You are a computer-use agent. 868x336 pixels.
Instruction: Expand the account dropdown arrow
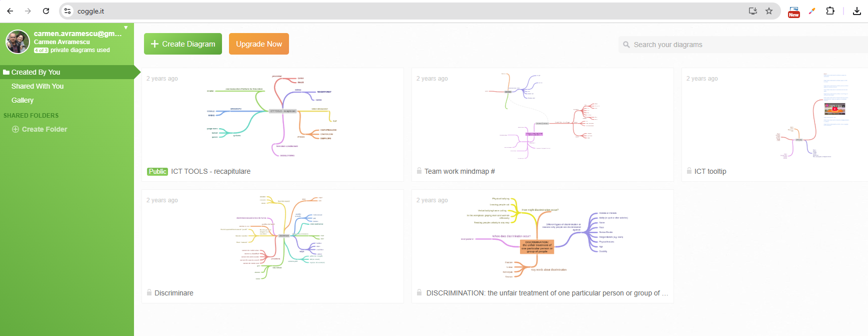click(126, 28)
